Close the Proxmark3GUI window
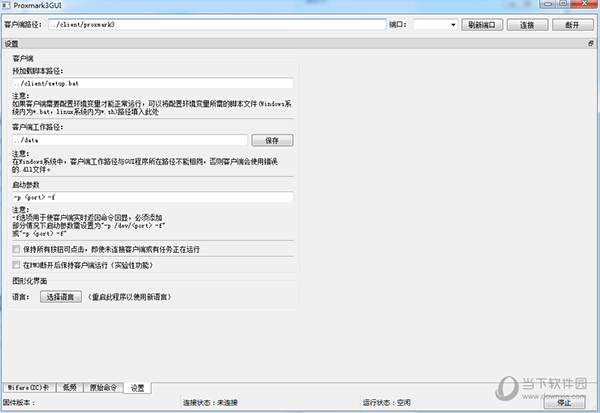This screenshot has width=600, height=413. (x=585, y=4)
